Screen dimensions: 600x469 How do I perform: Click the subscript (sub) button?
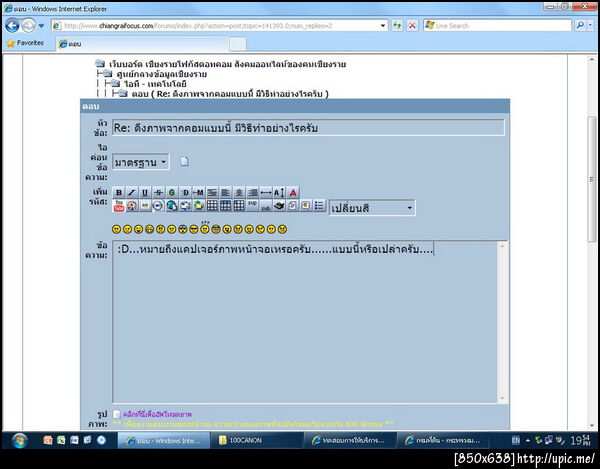pos(266,206)
